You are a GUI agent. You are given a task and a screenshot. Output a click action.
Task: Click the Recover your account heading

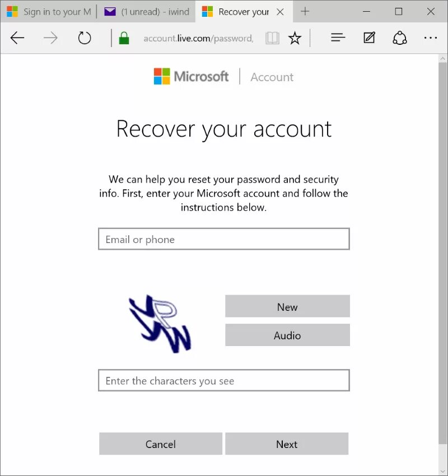coord(224,129)
